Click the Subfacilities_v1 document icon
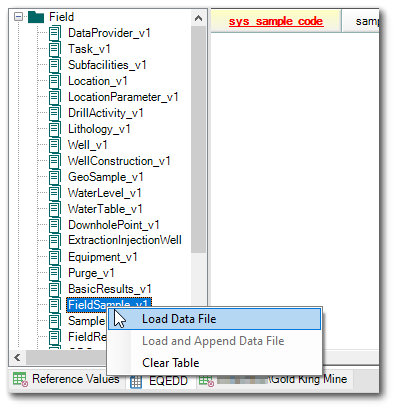This screenshot has height=409, width=395. (55, 65)
